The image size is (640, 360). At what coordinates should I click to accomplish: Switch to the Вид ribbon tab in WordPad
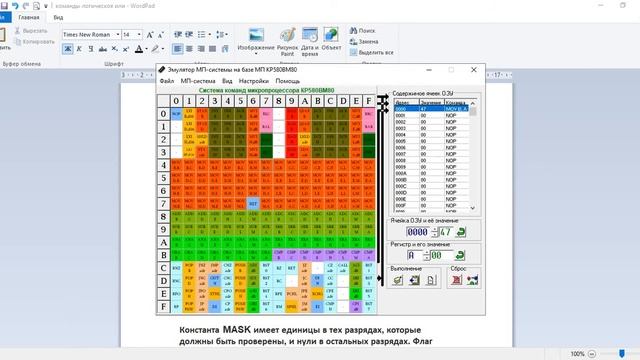point(58,18)
